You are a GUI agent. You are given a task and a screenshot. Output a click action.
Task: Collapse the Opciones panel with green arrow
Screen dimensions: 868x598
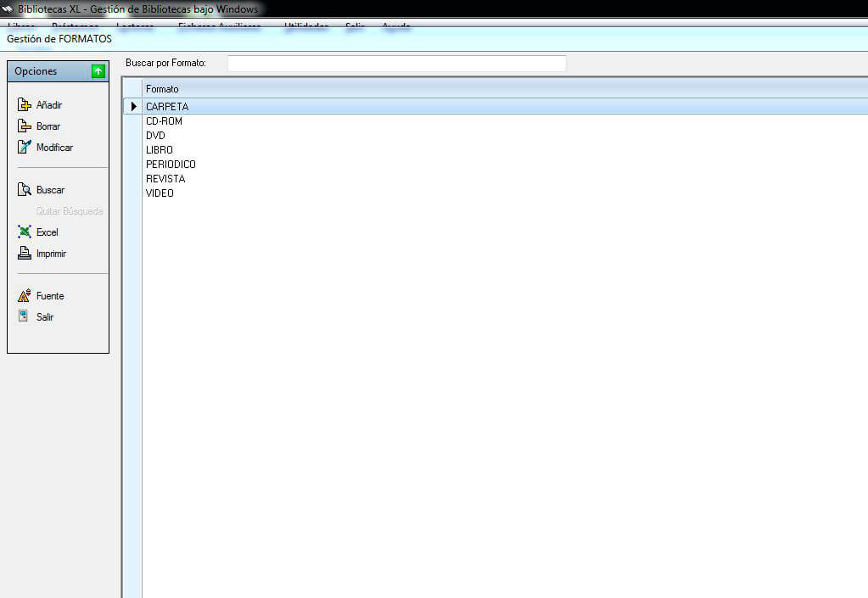pyautogui.click(x=98, y=71)
